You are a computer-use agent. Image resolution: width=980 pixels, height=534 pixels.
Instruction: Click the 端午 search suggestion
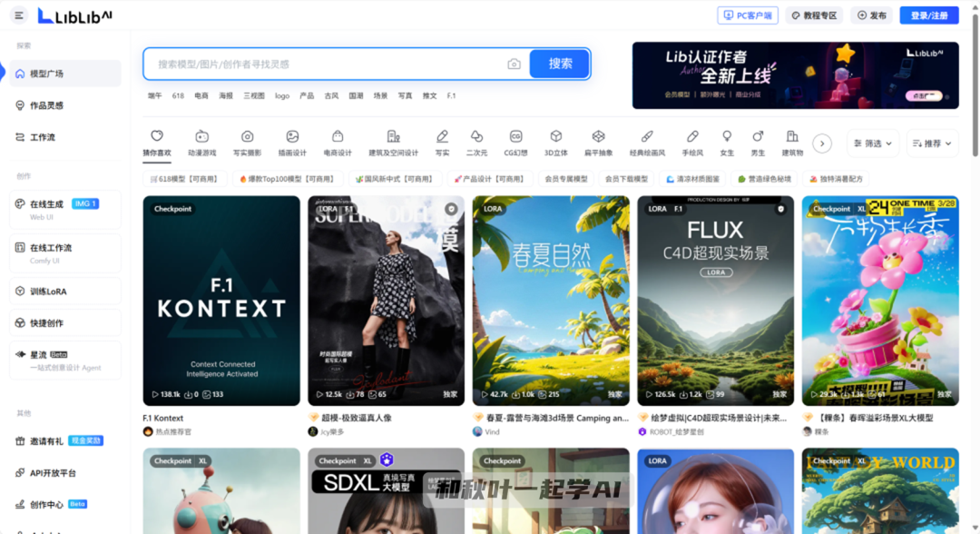coord(154,95)
